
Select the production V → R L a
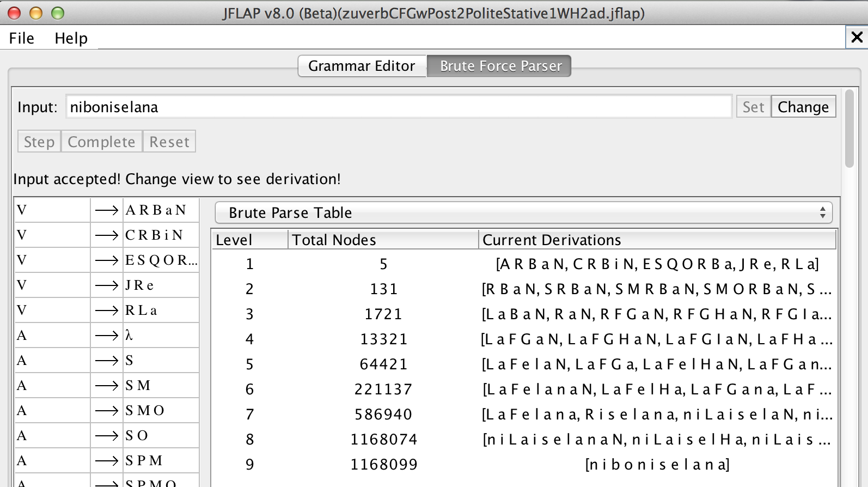[107, 310]
